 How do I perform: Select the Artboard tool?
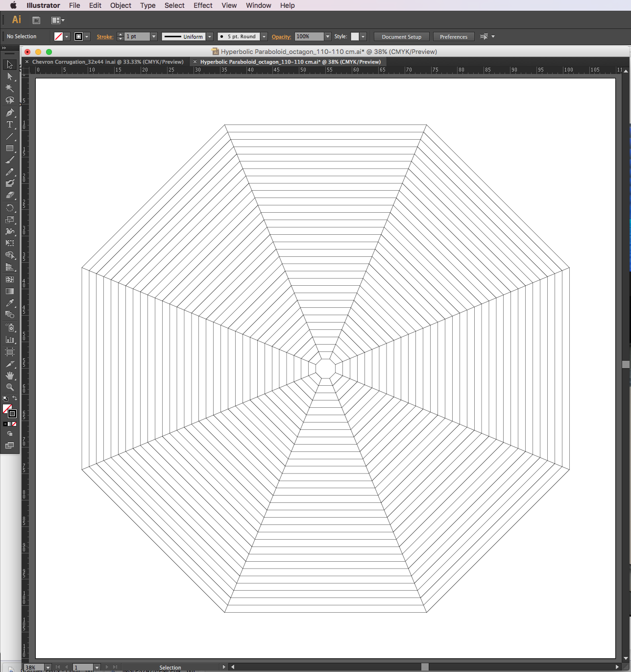(9, 352)
